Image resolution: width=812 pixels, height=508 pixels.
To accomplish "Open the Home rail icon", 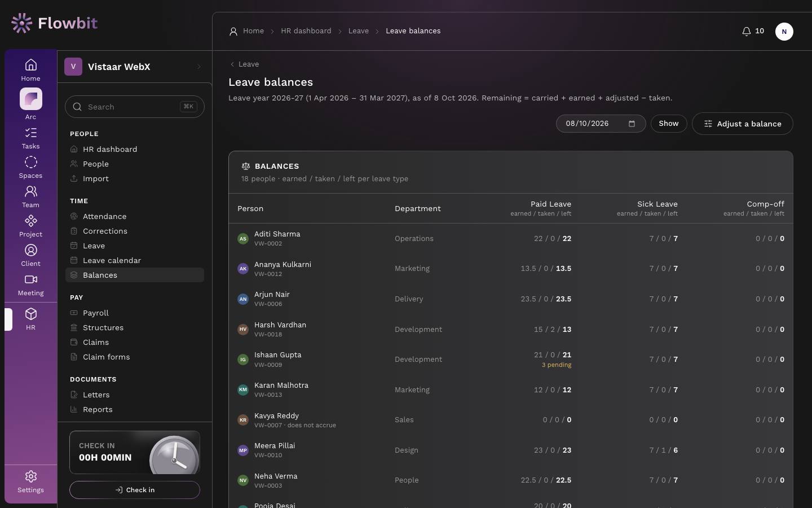I will (x=31, y=70).
